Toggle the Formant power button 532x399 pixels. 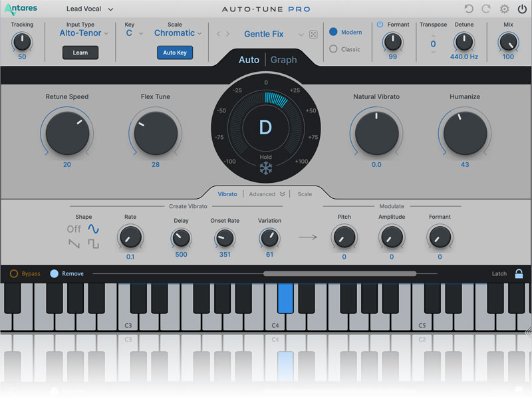(380, 25)
